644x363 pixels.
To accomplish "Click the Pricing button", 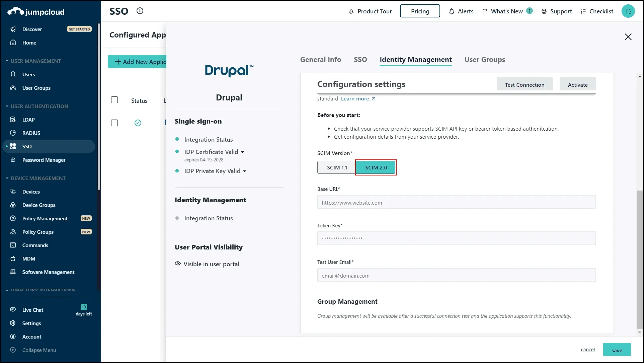I will pos(420,11).
